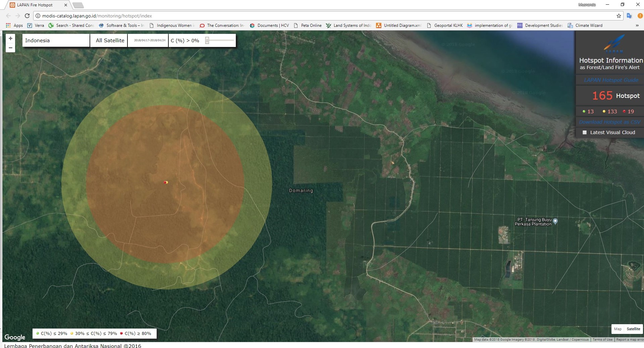
Task: Bookmark this page with the star icon
Action: pyautogui.click(x=619, y=16)
